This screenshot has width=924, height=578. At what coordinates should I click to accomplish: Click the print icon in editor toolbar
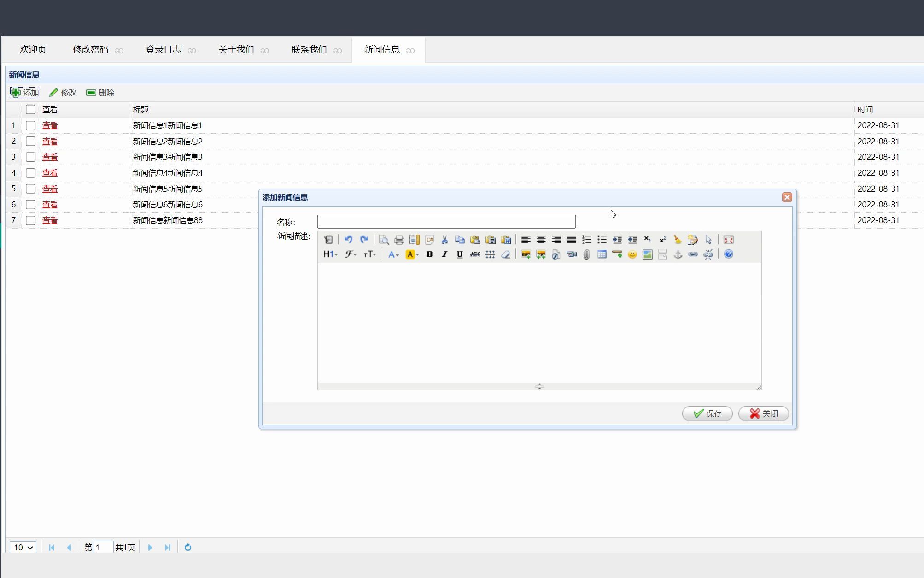(399, 240)
